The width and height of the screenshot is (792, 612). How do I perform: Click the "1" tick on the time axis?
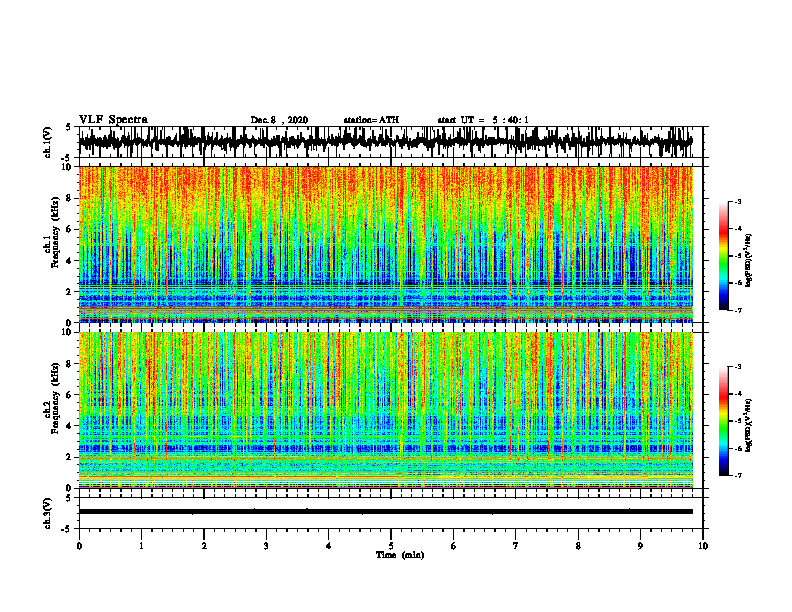[141, 546]
